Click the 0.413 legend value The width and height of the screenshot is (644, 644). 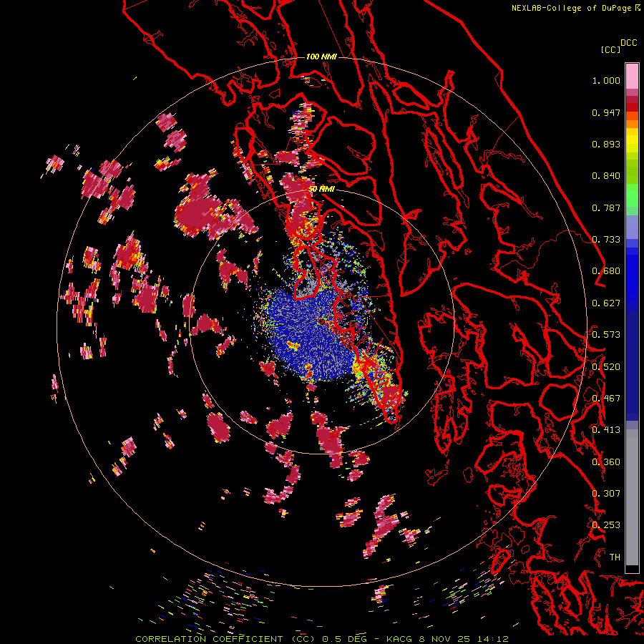coord(606,430)
